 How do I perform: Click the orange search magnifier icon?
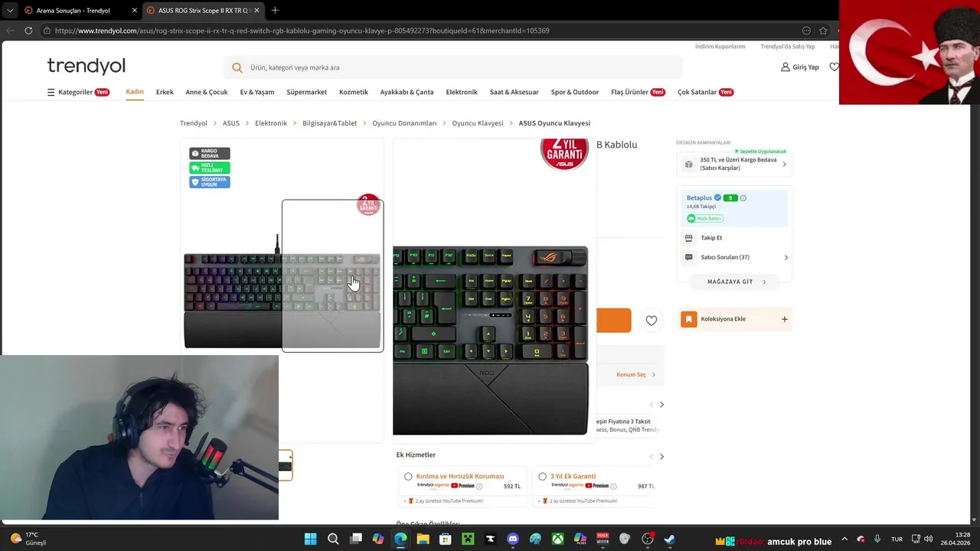(237, 67)
